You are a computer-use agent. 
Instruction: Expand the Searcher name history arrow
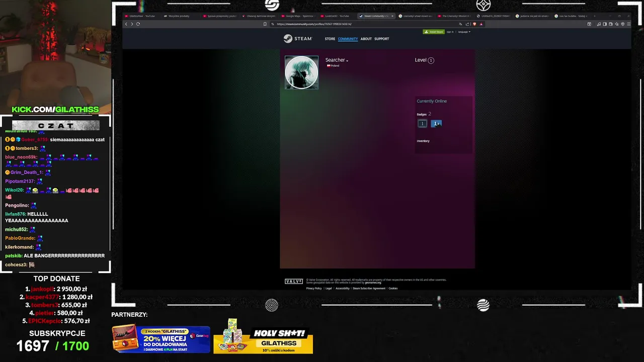point(347,61)
